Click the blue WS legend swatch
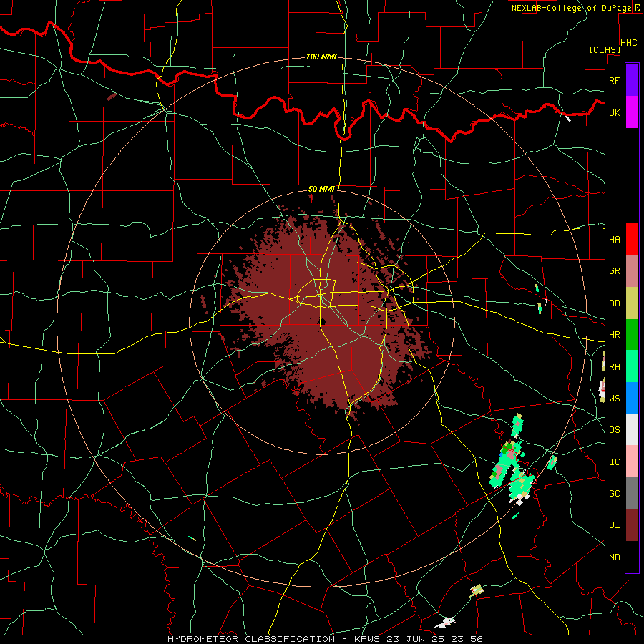The height and width of the screenshot is (644, 644). (632, 398)
